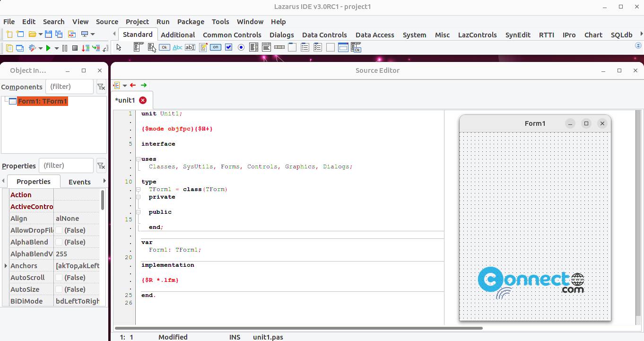Pick the TScrollBar component from palette

[279, 47]
